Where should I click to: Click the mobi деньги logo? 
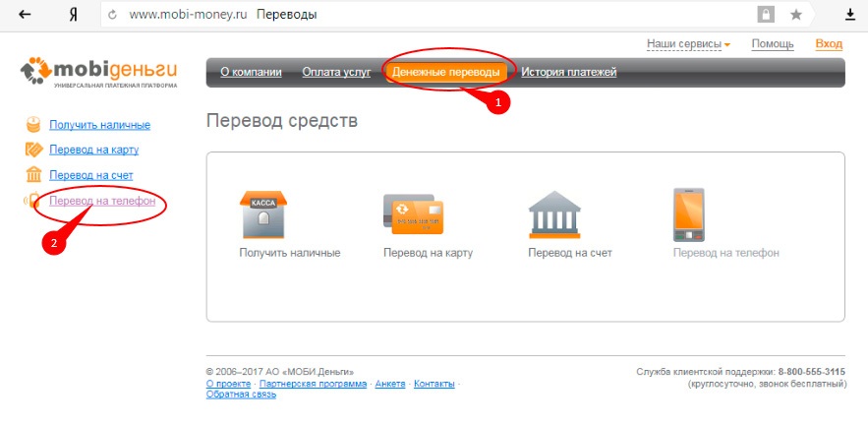pyautogui.click(x=98, y=72)
